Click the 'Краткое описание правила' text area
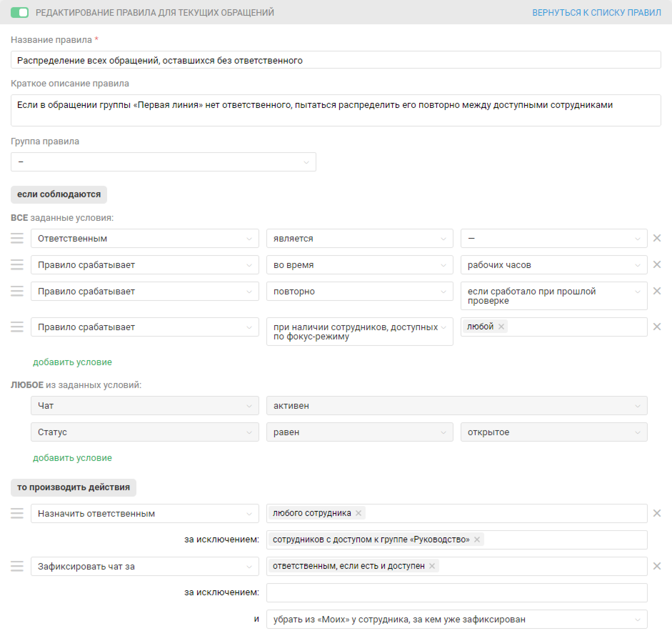 point(336,110)
